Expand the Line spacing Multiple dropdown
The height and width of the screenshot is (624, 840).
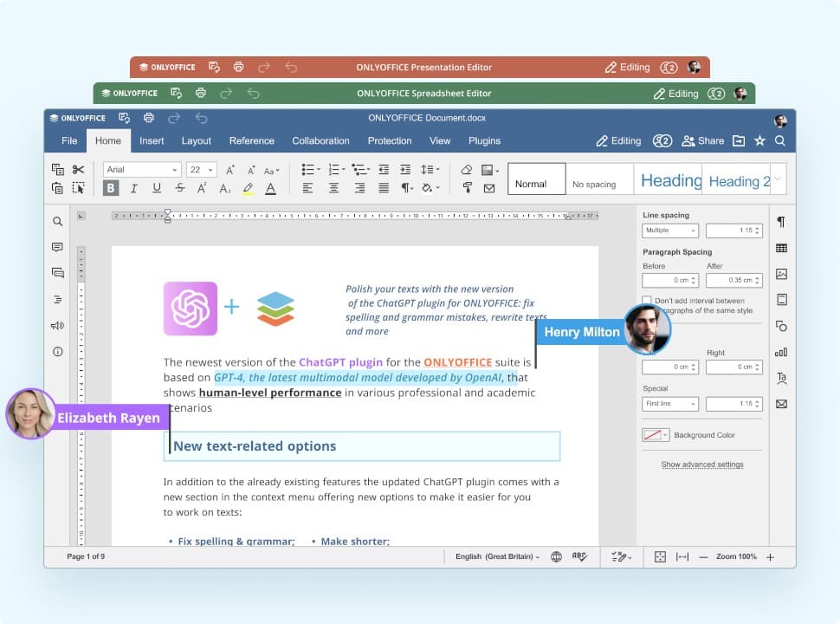coord(669,231)
